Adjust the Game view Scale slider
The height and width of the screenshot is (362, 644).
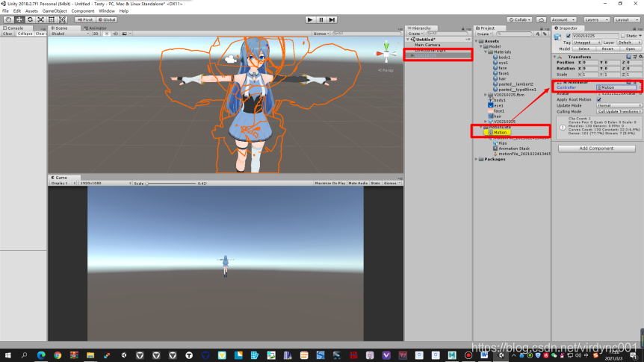171,184
